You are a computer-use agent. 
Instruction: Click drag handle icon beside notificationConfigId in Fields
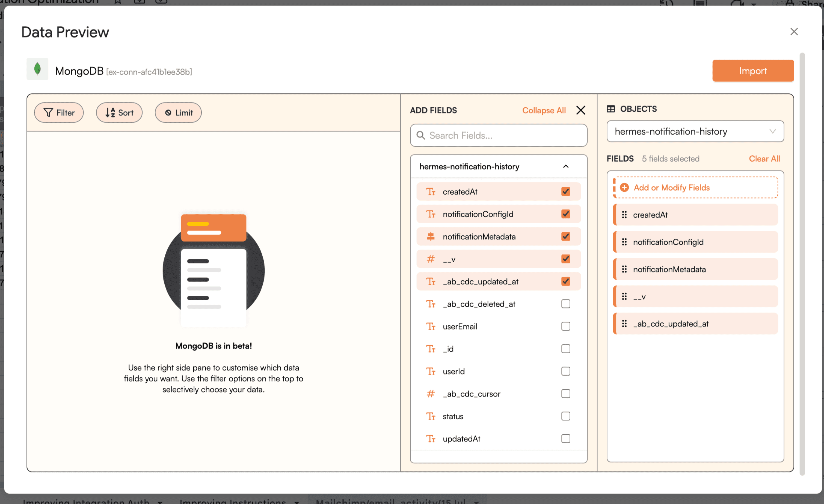624,242
